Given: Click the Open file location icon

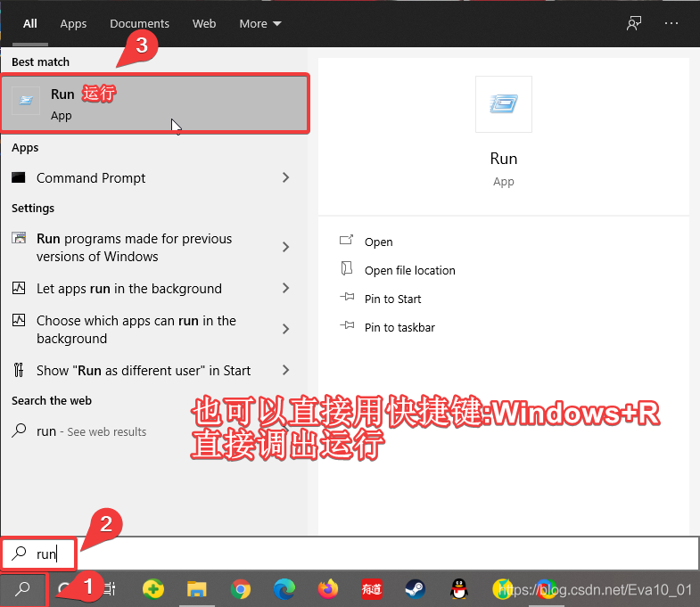Looking at the screenshot, I should coord(346,268).
